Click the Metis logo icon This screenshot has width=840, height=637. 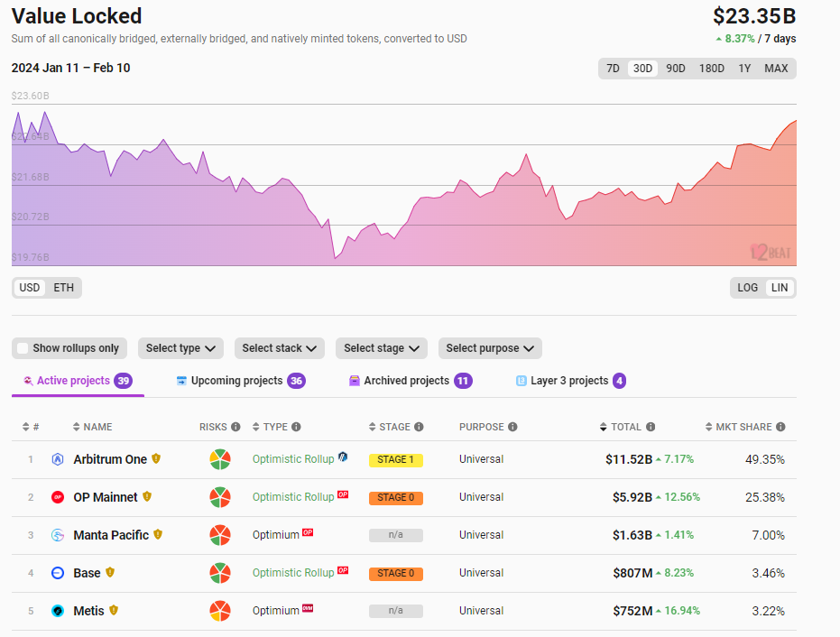point(58,611)
